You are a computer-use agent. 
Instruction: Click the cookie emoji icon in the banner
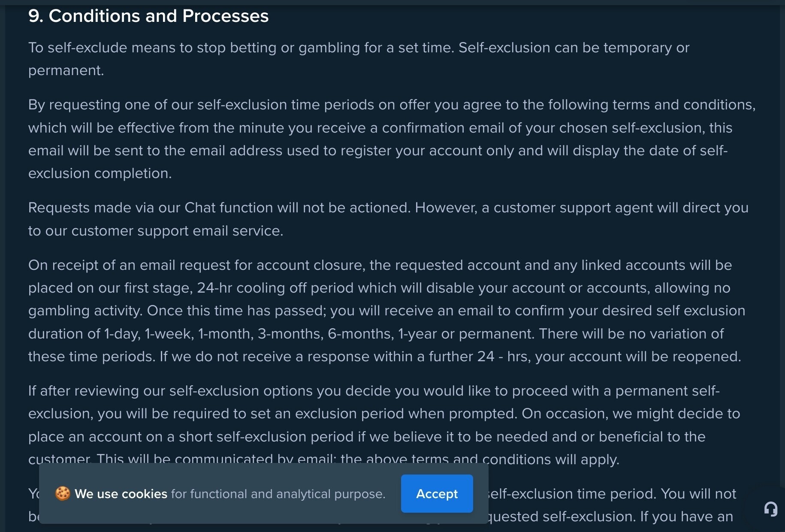coord(63,493)
